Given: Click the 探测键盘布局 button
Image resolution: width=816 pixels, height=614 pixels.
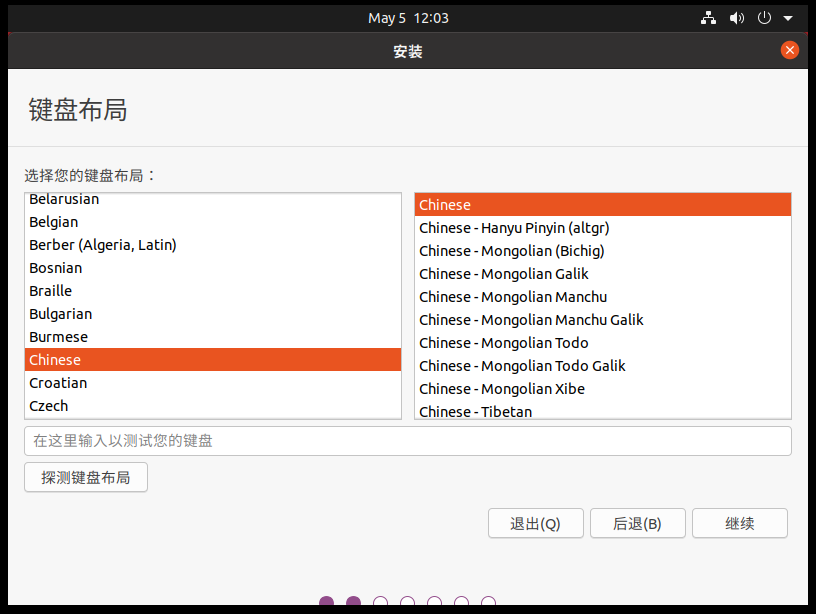Looking at the screenshot, I should [86, 477].
